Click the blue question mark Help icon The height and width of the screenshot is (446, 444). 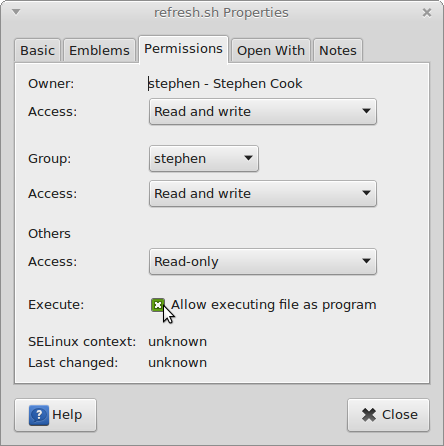click(x=39, y=415)
